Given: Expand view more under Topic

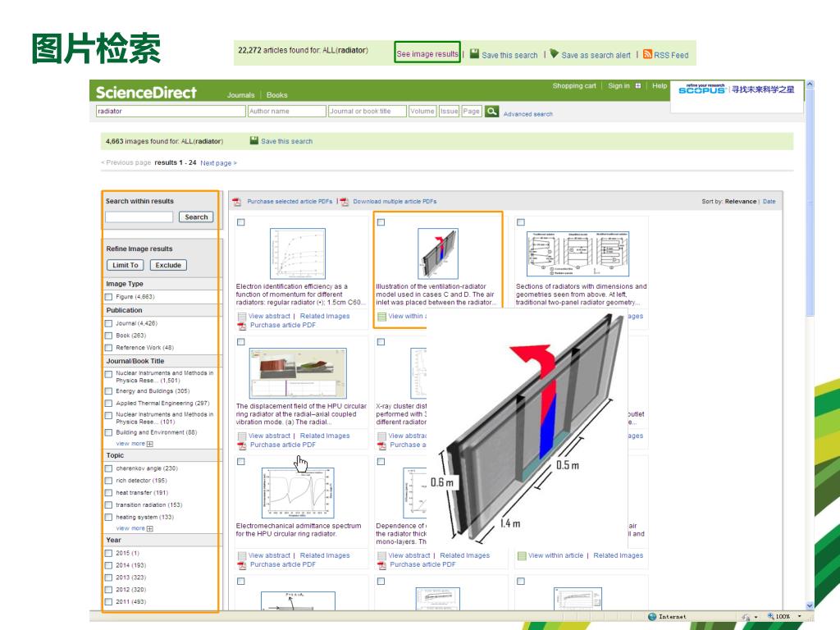Looking at the screenshot, I should [135, 528].
